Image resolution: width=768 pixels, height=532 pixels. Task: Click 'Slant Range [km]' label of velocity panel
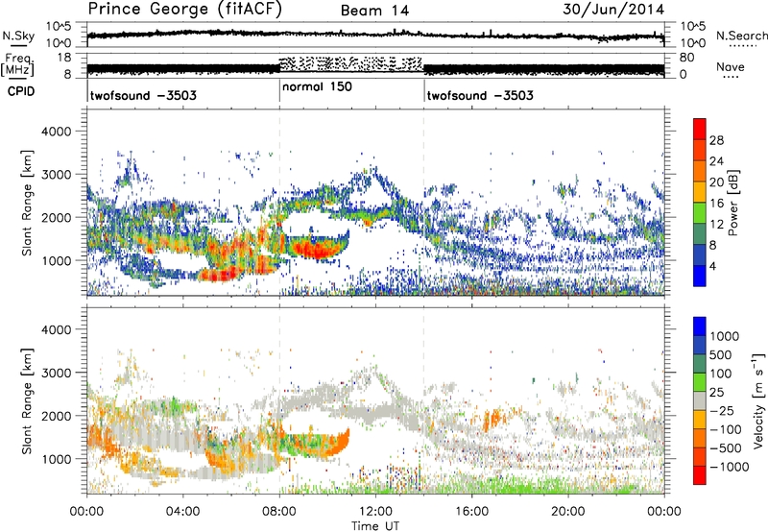coord(27,401)
